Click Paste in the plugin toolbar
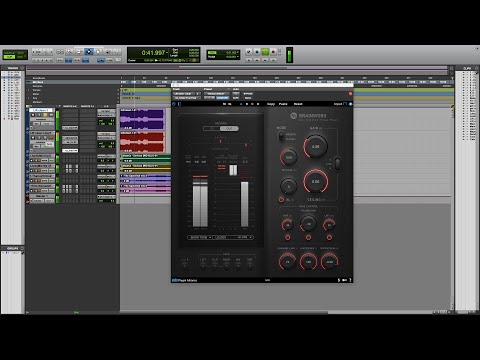This screenshot has width=480, height=360. tap(283, 104)
